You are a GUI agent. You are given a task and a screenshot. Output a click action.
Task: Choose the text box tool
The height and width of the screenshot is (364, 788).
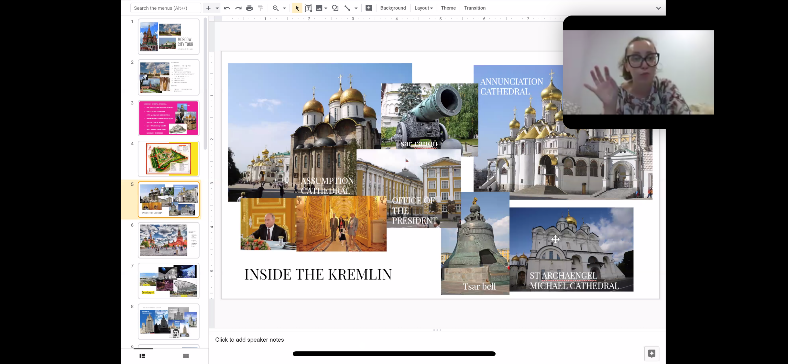(308, 8)
